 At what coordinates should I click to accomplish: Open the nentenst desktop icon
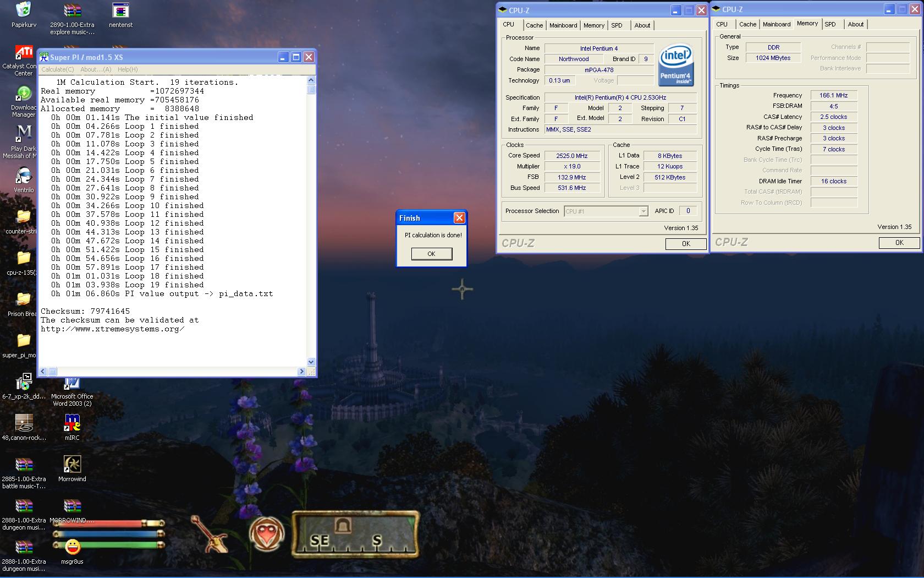[x=120, y=10]
